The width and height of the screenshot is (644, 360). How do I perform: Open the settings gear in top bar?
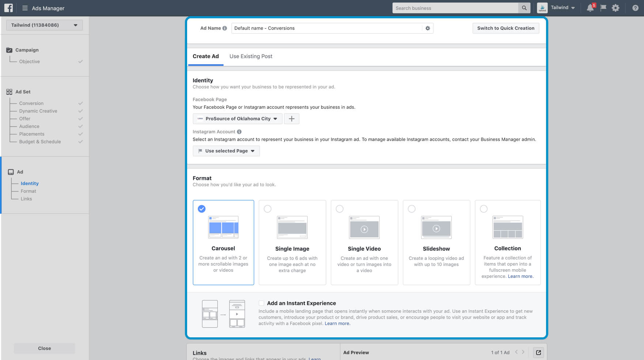click(x=615, y=8)
